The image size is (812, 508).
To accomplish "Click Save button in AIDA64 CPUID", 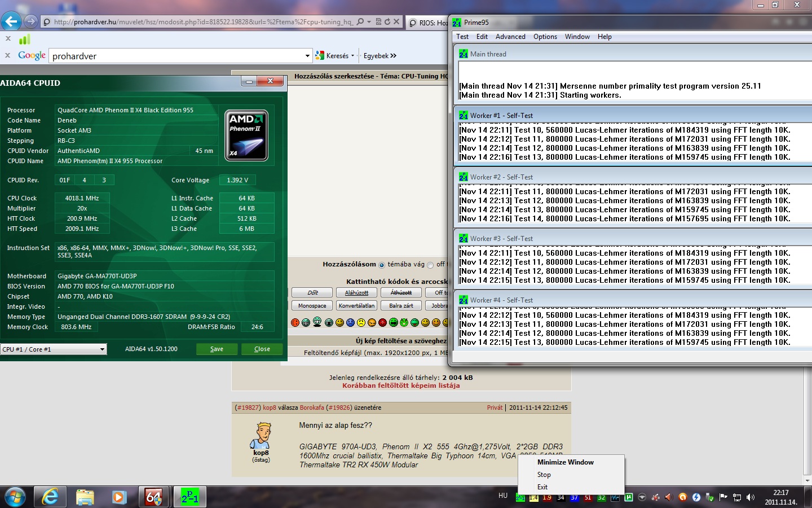I will [217, 349].
